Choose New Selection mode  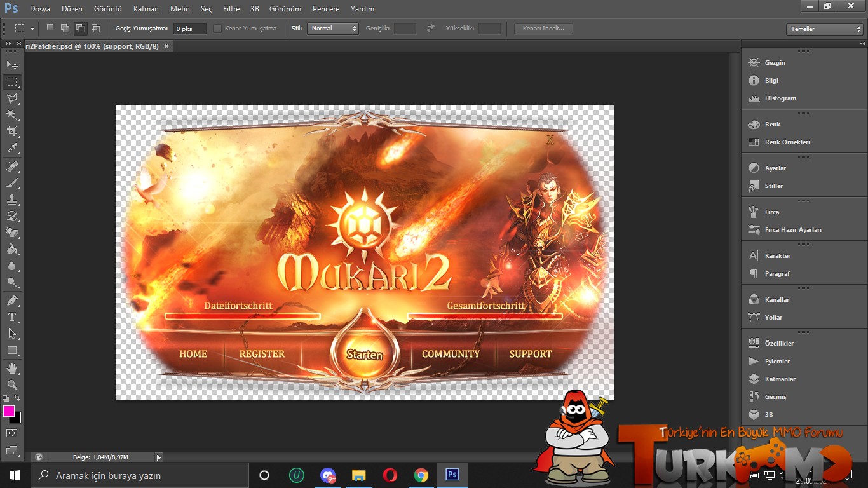[x=50, y=28]
